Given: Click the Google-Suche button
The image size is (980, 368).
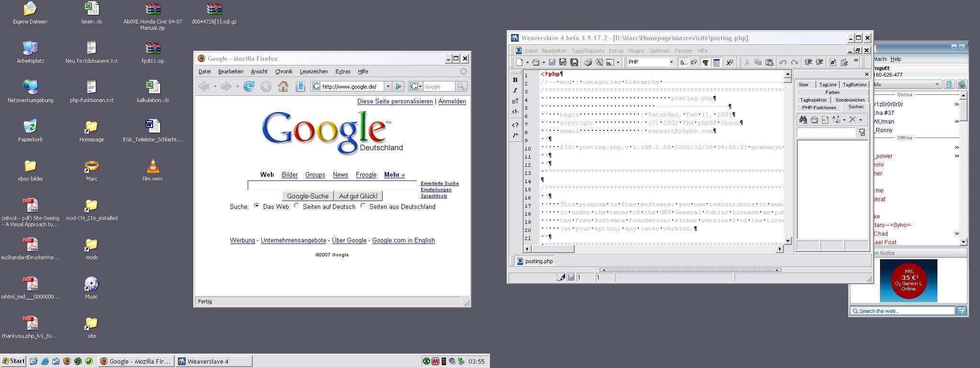Looking at the screenshot, I should click(308, 196).
